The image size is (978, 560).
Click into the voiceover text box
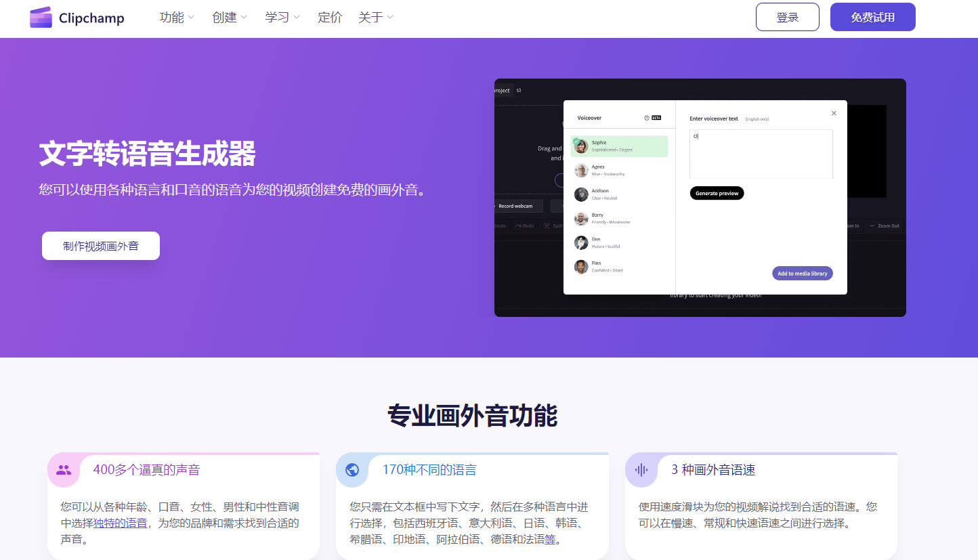(x=761, y=154)
